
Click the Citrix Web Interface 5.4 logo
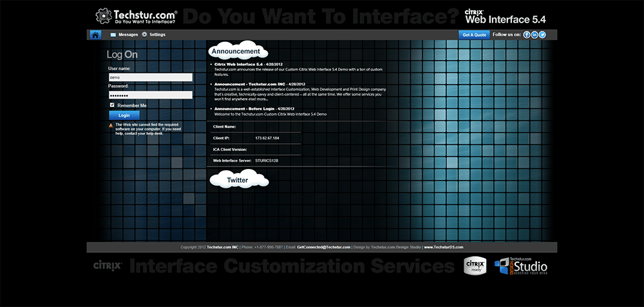pyautogui.click(x=505, y=17)
